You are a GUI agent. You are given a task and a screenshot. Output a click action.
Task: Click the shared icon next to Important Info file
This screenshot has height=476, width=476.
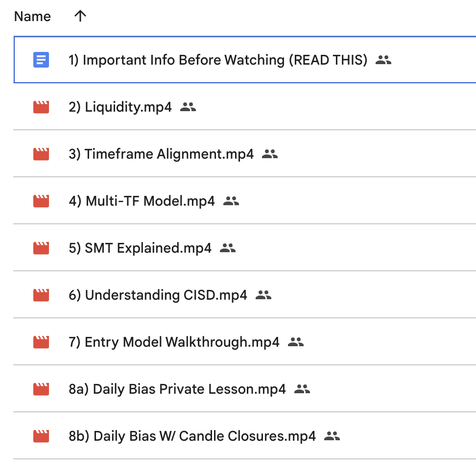(383, 60)
